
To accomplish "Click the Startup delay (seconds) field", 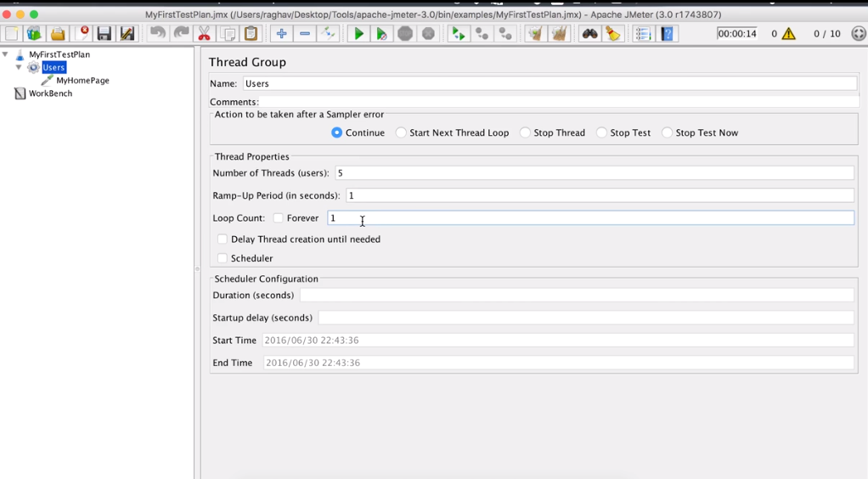I will pyautogui.click(x=586, y=318).
